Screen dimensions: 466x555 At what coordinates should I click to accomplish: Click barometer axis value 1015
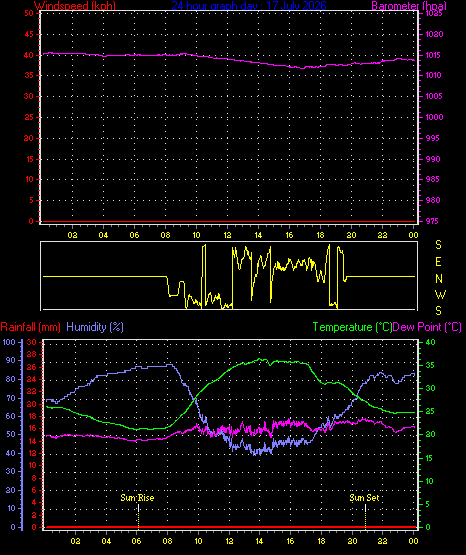pos(433,55)
